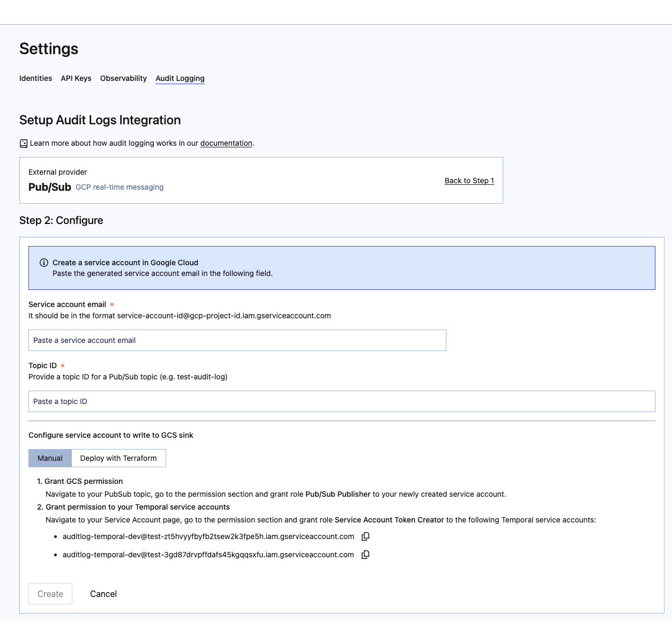This screenshot has height=620, width=672.
Task: Click the service account email input field
Action: (x=237, y=340)
